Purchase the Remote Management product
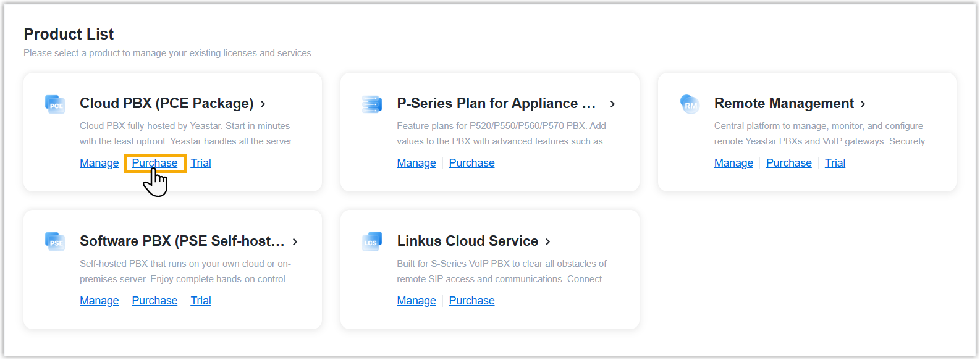Screen dimensions: 980x360 [x=788, y=163]
